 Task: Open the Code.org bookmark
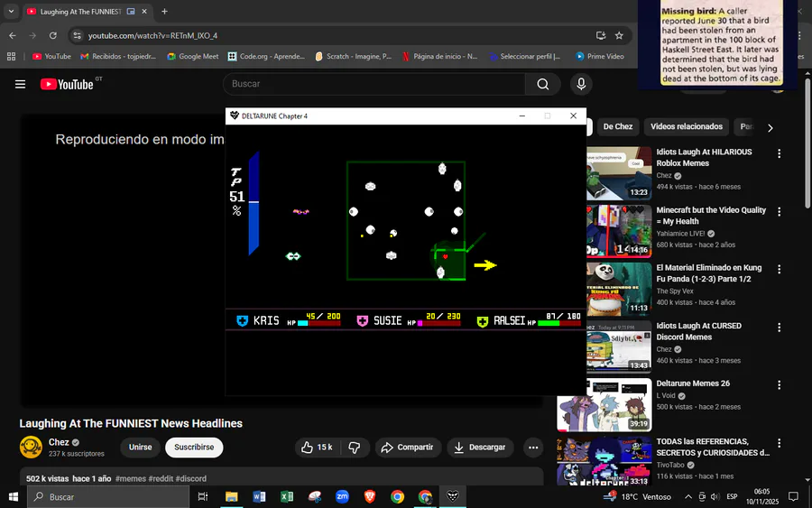pyautogui.click(x=266, y=57)
